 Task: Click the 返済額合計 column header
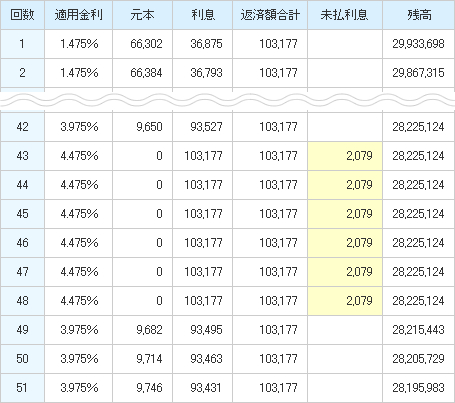[270, 15]
